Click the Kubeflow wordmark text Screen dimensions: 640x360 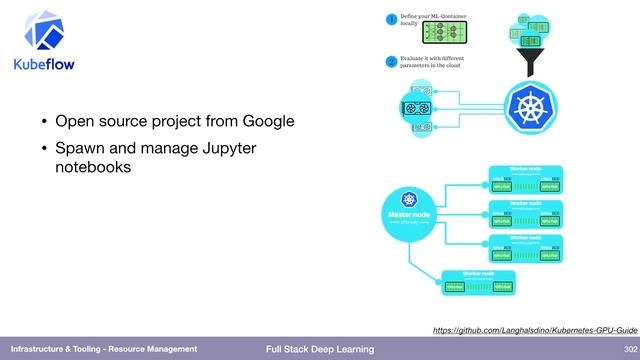click(44, 64)
